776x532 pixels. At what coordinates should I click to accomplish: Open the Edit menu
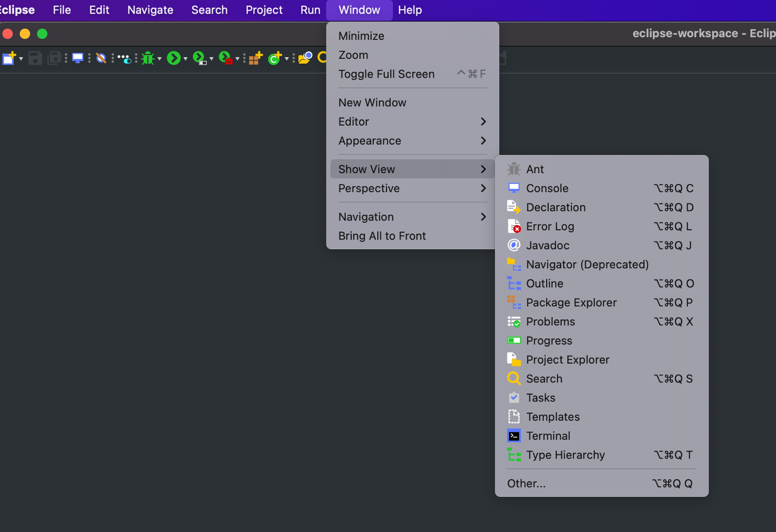[99, 10]
